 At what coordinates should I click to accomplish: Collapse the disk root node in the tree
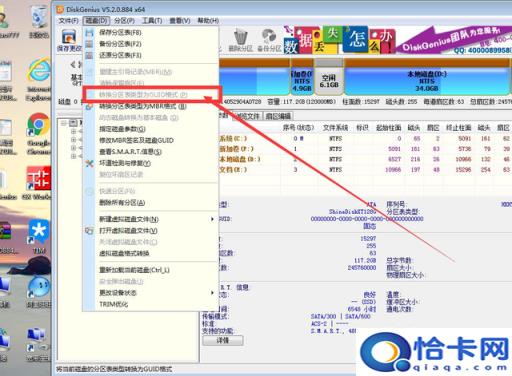pos(63,123)
